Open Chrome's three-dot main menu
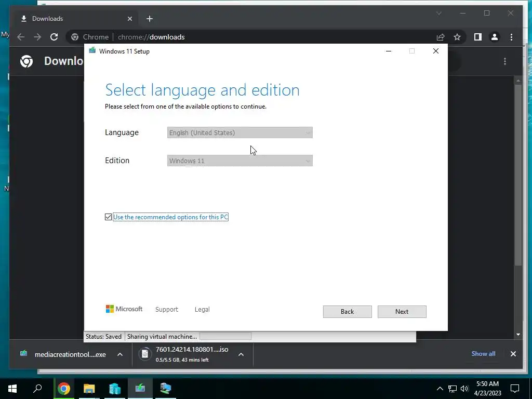 point(511,37)
